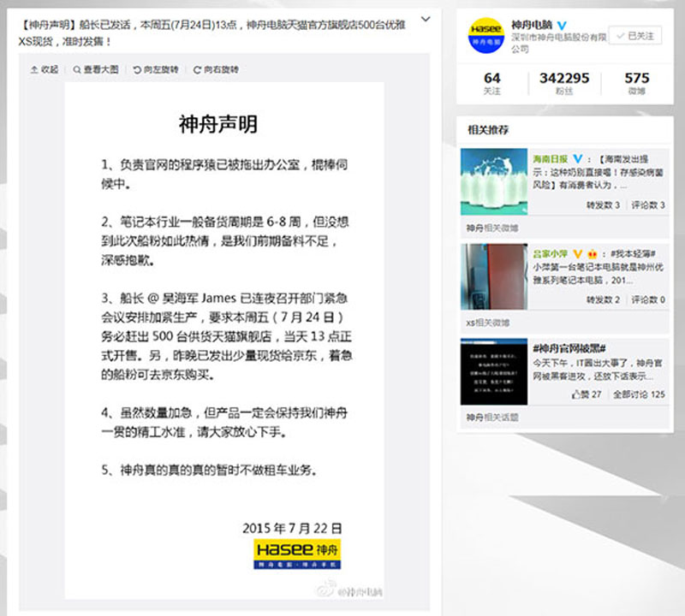
Task: Open 全部讨论 125 discussions
Action: pyautogui.click(x=639, y=394)
